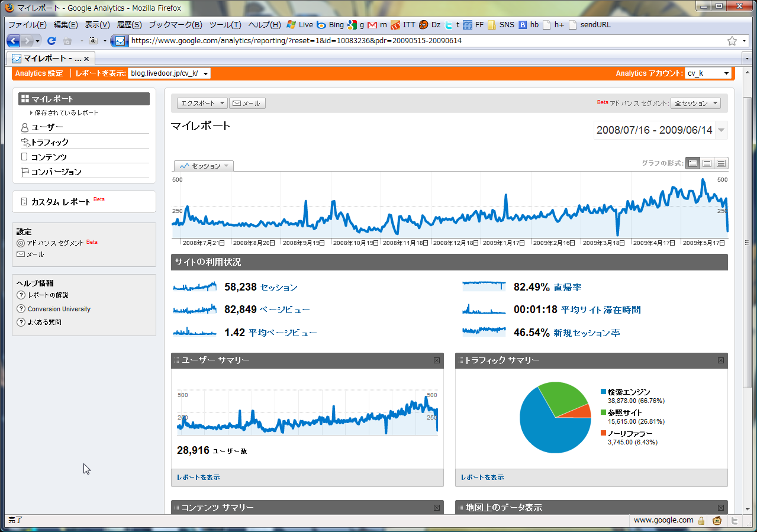The image size is (757, 532).
Task: Open the Bing bookmark
Action: click(x=330, y=25)
